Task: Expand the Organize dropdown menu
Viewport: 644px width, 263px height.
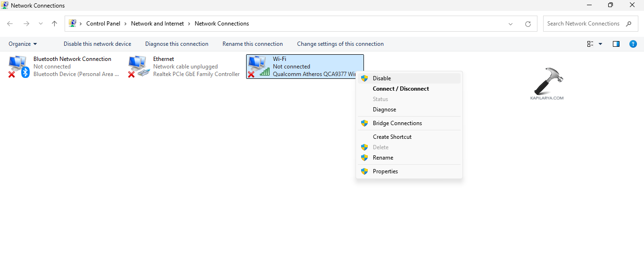Action: [23, 44]
